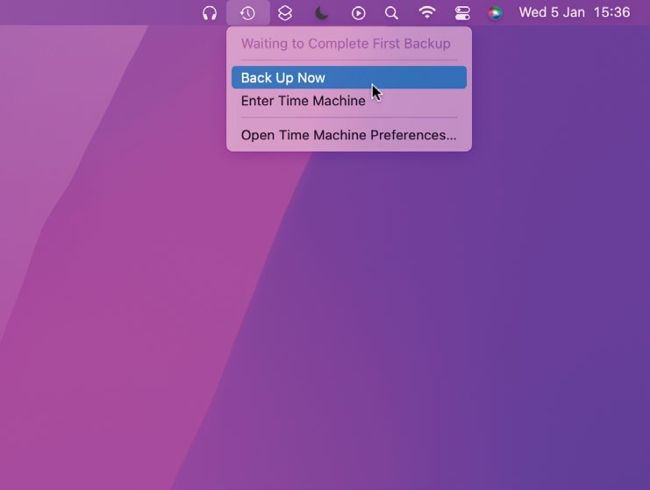650x490 pixels.
Task: Click the 15:36 clock time
Action: 612,13
